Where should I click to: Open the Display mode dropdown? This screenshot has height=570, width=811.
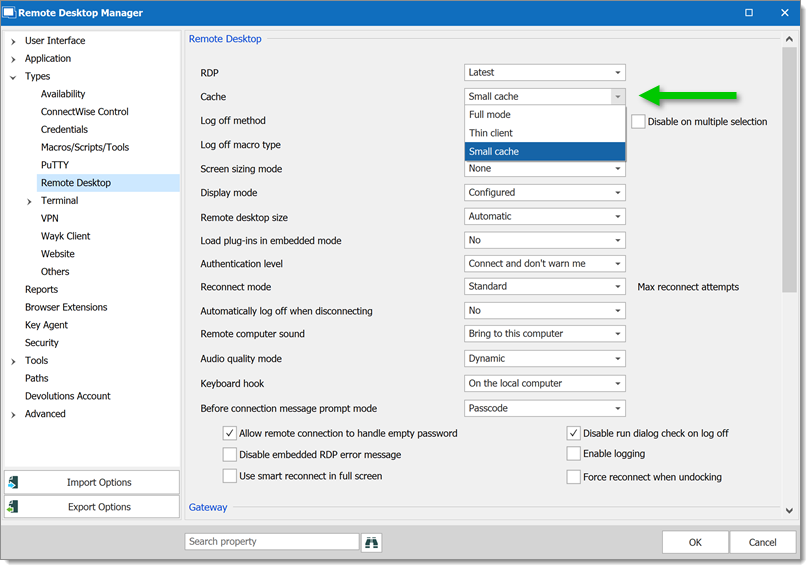(x=545, y=192)
